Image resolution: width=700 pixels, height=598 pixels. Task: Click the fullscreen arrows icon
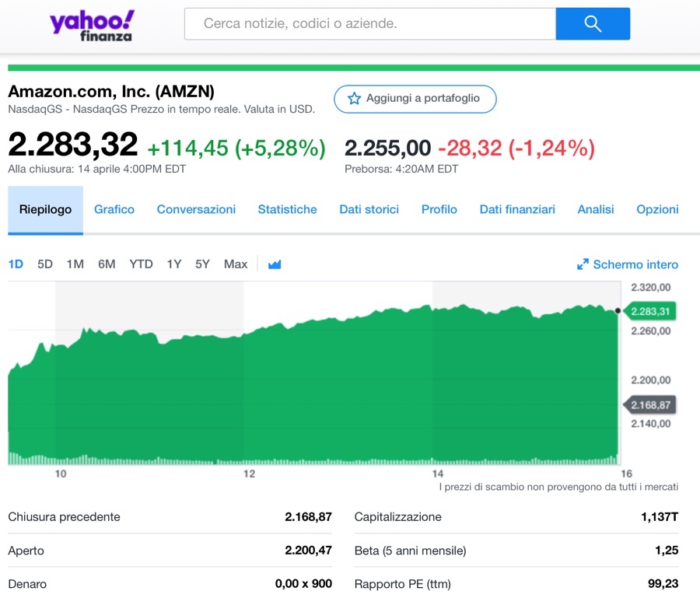(583, 264)
